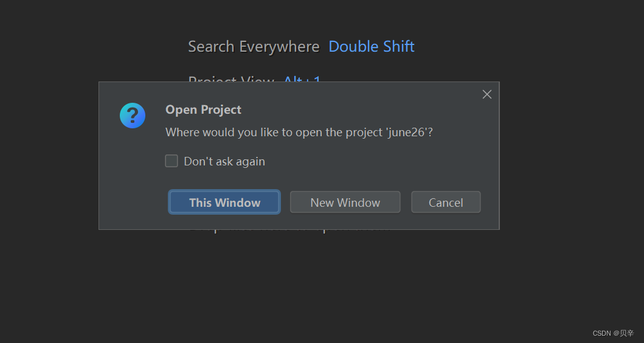Click the CSDN watermark text

click(613, 333)
